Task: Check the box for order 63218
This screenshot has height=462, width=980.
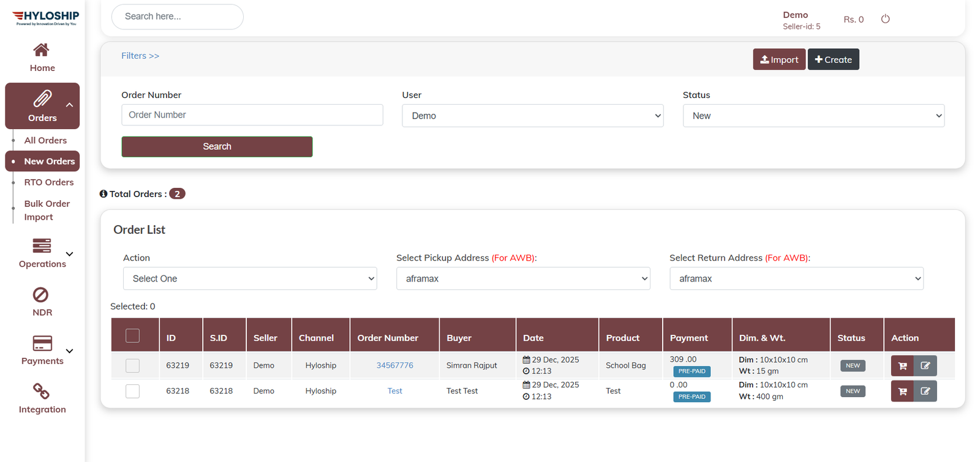Action: click(132, 391)
